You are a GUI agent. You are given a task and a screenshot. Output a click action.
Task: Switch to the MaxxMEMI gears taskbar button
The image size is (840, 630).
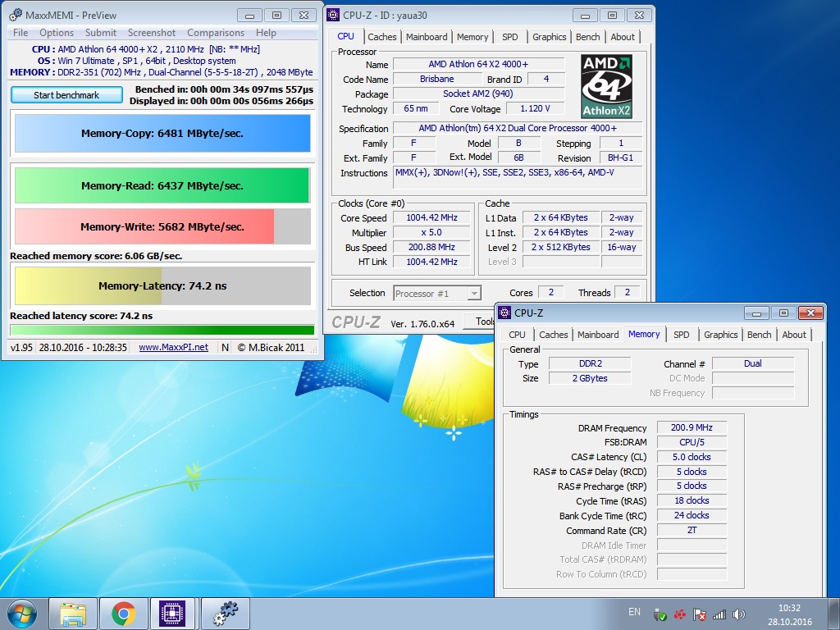(225, 614)
